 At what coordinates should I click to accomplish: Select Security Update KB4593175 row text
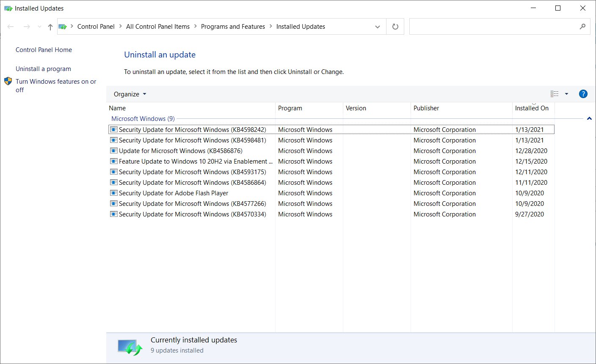pyautogui.click(x=193, y=172)
